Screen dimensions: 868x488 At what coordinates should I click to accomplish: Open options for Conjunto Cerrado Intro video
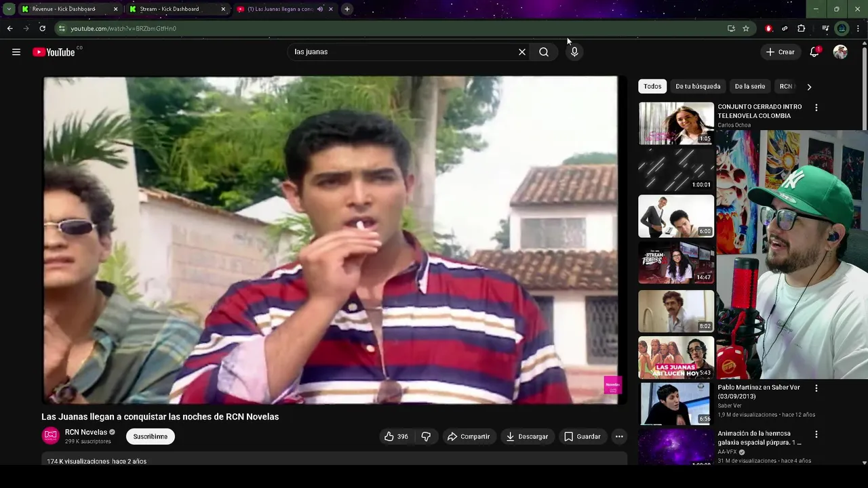(x=816, y=108)
